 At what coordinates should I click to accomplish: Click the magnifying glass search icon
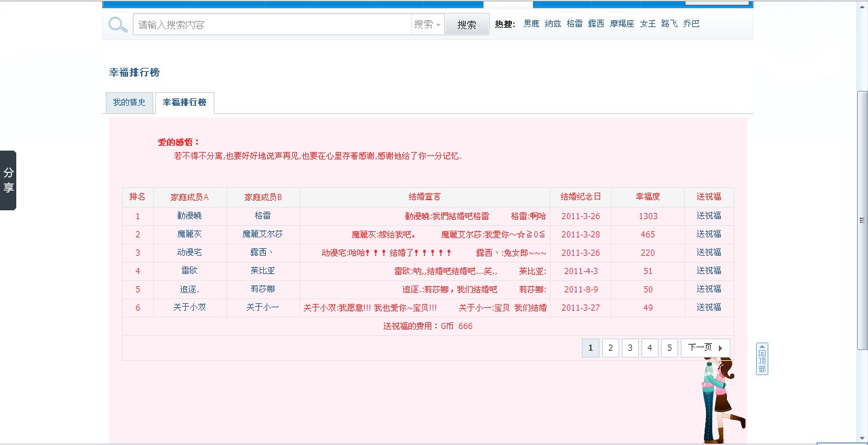coord(117,24)
